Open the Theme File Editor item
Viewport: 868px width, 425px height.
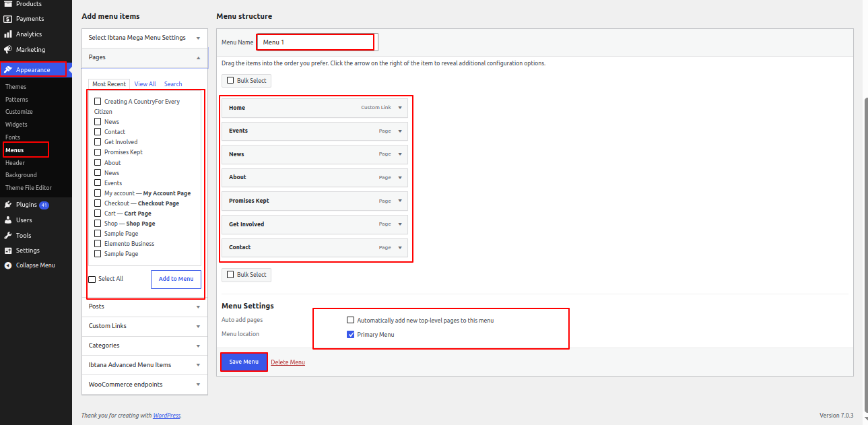28,188
